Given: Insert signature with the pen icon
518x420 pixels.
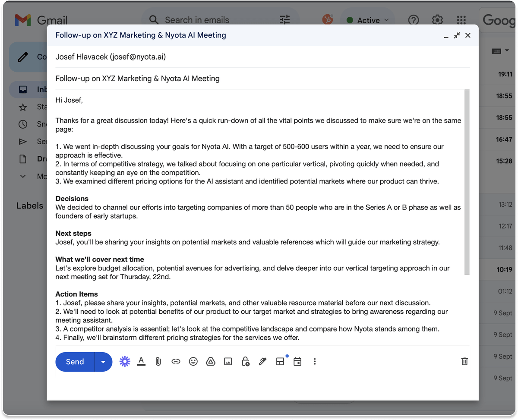Looking at the screenshot, I should tap(262, 362).
